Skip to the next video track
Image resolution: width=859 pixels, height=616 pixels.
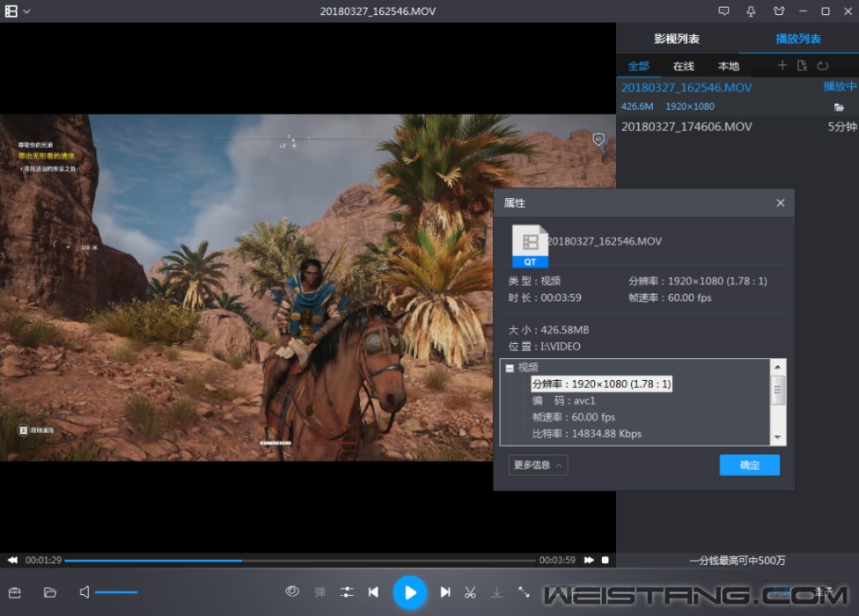tap(445, 592)
